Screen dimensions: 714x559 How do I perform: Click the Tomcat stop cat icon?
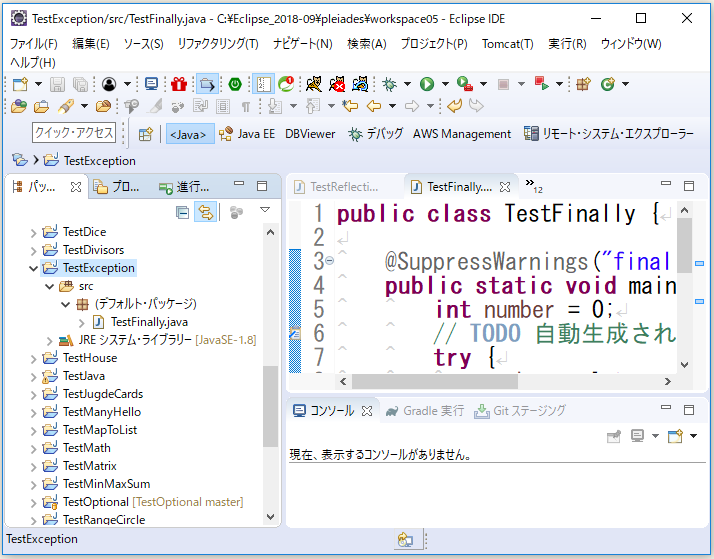(x=337, y=84)
